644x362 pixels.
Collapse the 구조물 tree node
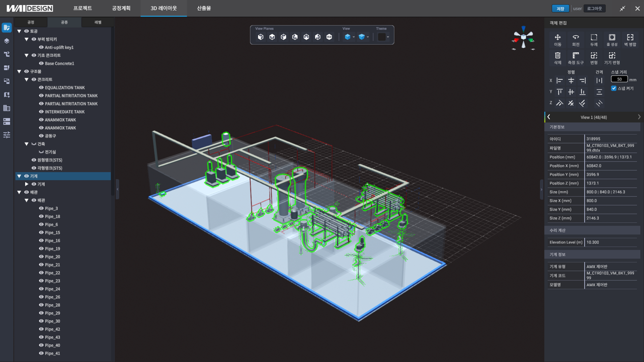tap(19, 71)
